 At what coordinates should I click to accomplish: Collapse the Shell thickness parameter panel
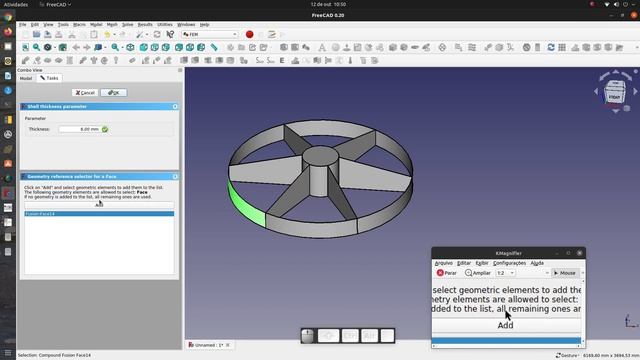pyautogui.click(x=175, y=107)
